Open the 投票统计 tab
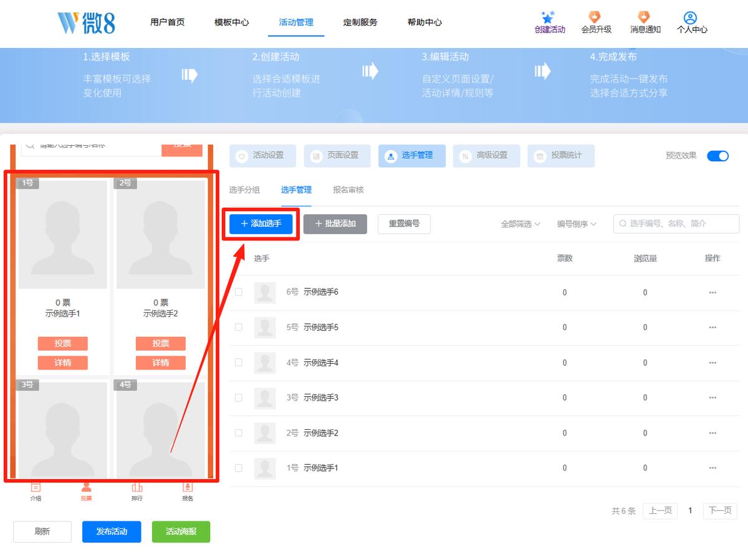Viewport: 748px width, 560px height. pyautogui.click(x=561, y=156)
